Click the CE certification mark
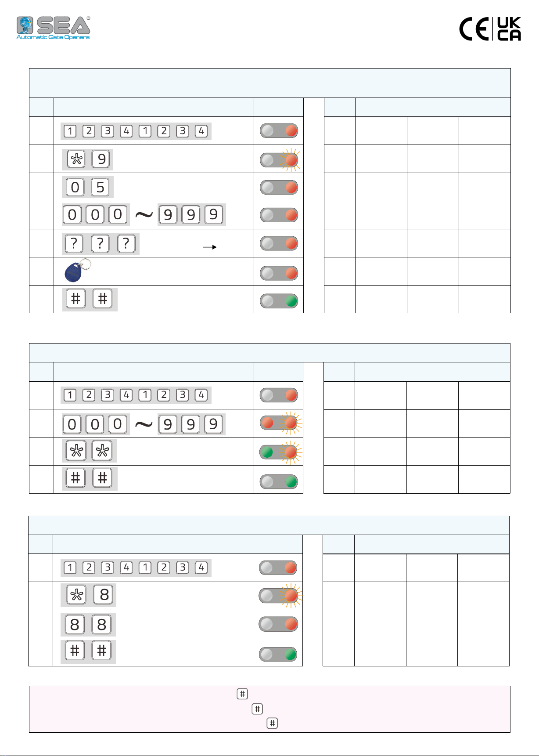539x756 pixels. click(474, 29)
